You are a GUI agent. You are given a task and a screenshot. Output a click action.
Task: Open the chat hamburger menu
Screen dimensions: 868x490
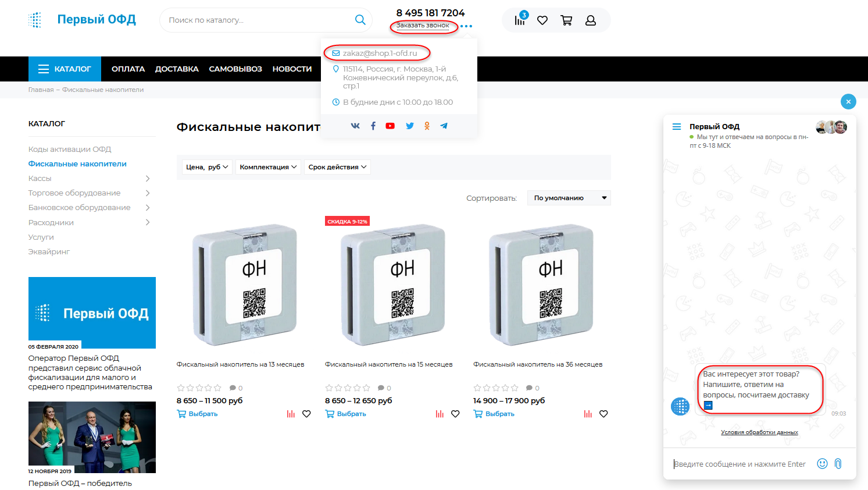677,126
